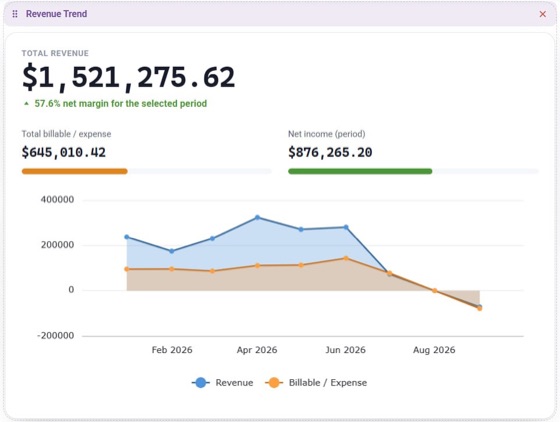Click the Feb 2026 axis label
This screenshot has height=422, width=560.
pyautogui.click(x=172, y=350)
